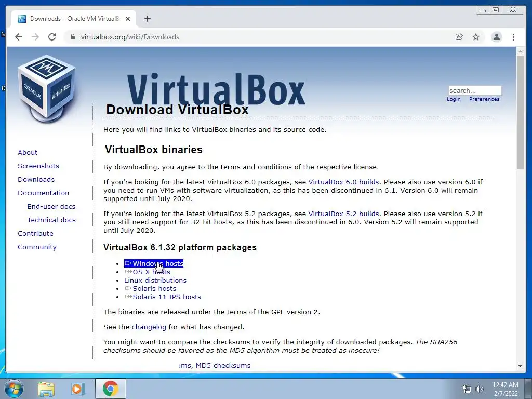Click the scrollbar down arrow
Viewport: 532px width, 399px height.
(520, 366)
